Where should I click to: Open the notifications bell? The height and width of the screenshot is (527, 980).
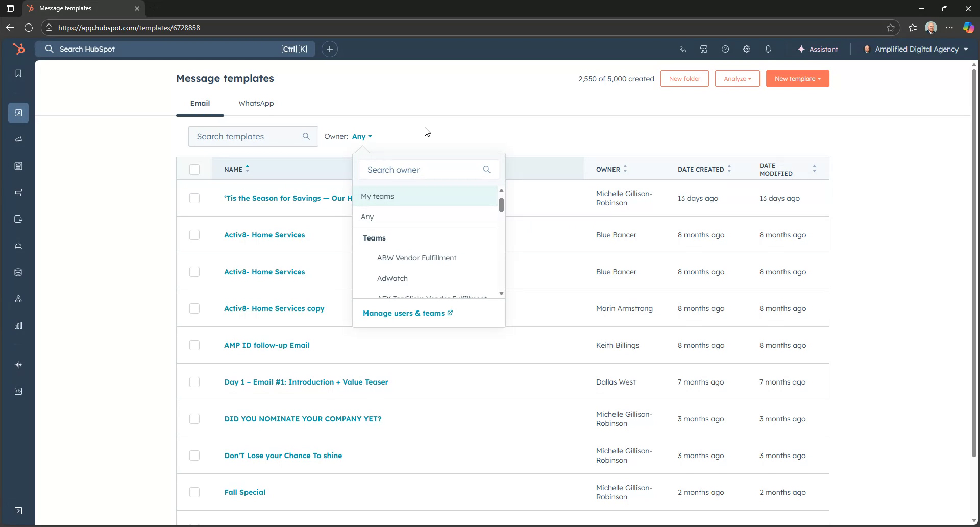point(768,49)
